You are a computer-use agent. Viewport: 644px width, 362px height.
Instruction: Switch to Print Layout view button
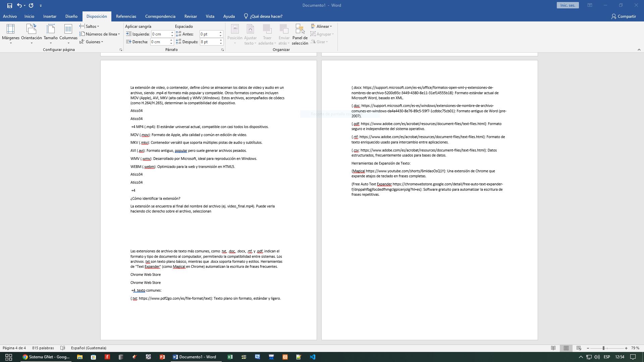[x=566, y=348]
